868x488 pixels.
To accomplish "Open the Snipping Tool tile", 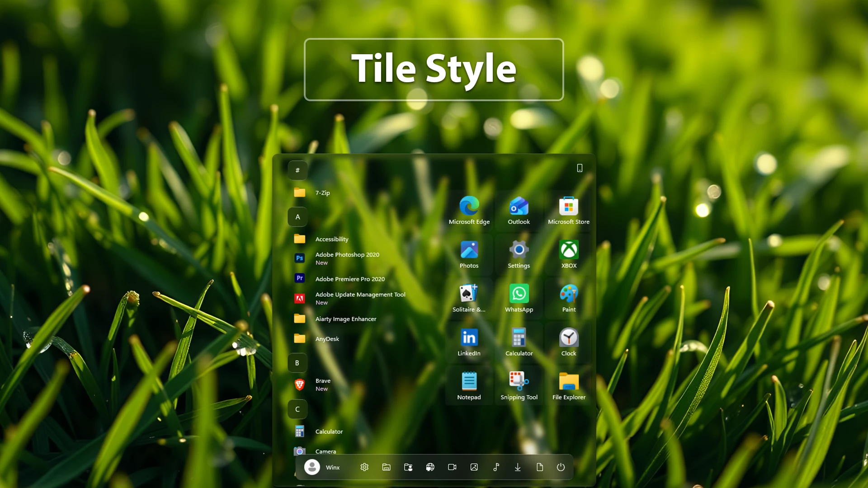I will click(x=519, y=385).
